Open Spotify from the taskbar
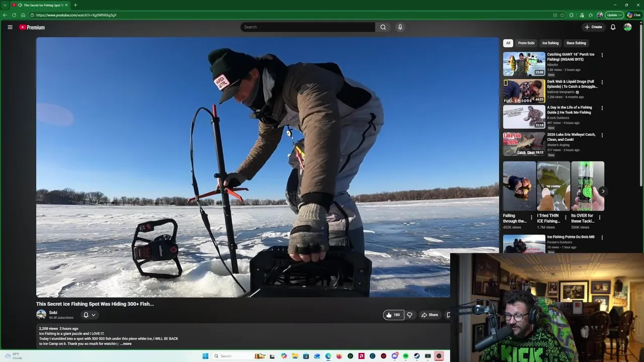644x362 pixels. coord(406,356)
